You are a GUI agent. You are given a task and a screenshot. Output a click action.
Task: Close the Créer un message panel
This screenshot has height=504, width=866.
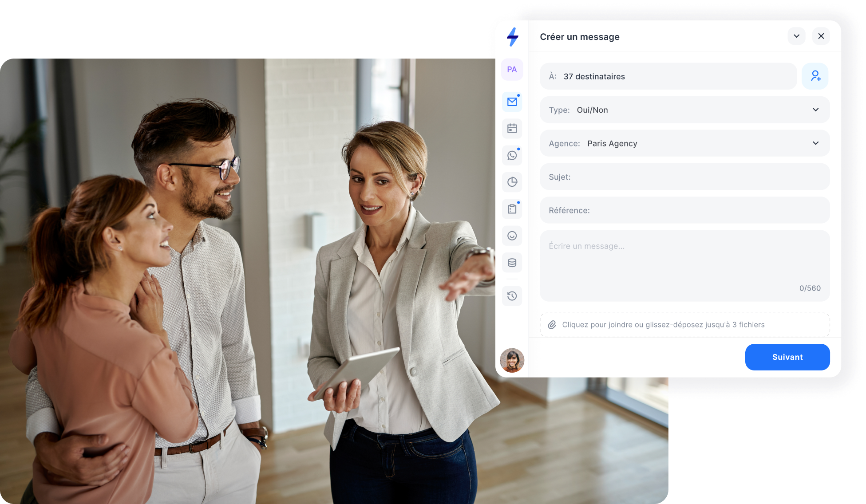click(x=821, y=36)
